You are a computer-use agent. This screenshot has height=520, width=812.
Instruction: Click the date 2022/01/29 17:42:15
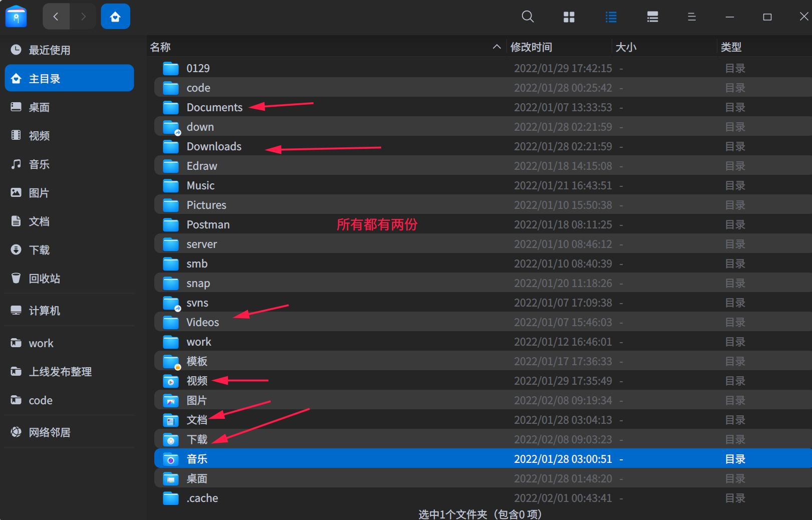(563, 68)
